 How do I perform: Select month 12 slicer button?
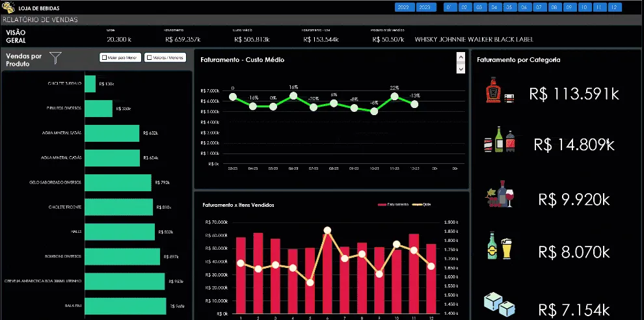[x=614, y=7]
